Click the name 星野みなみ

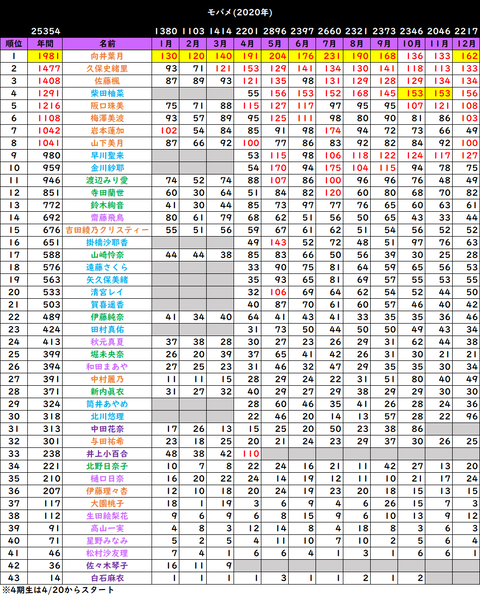[107, 541]
